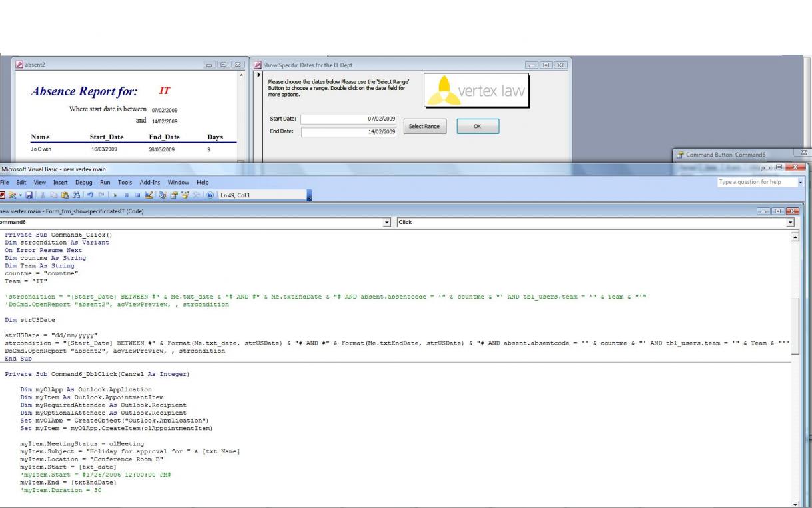
Task: Click Start_Date column header in absent2 report
Action: click(107, 137)
